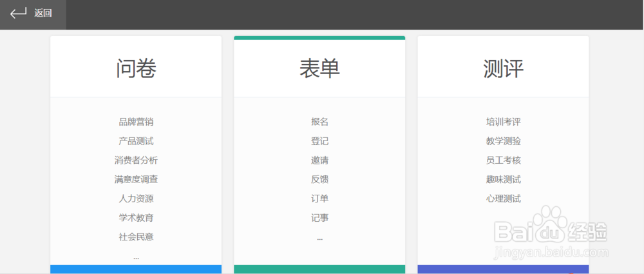Click 趣味测试 in the 测评 list

(503, 179)
